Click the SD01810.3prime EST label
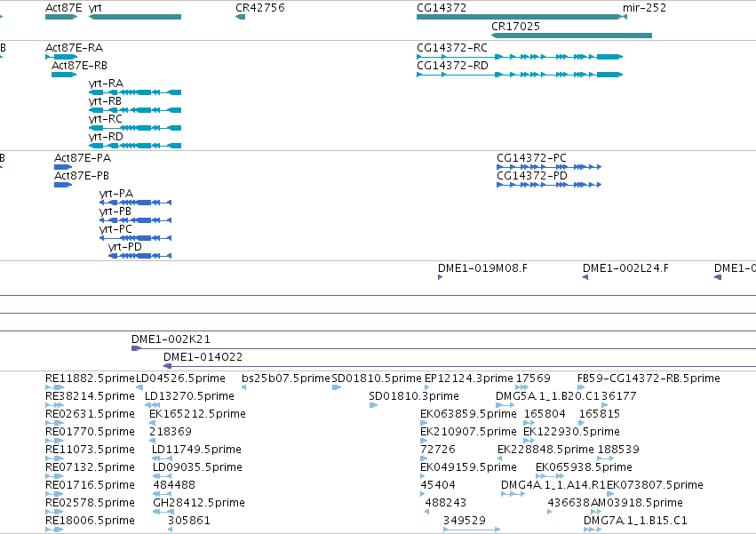The image size is (756, 534). 414,396
